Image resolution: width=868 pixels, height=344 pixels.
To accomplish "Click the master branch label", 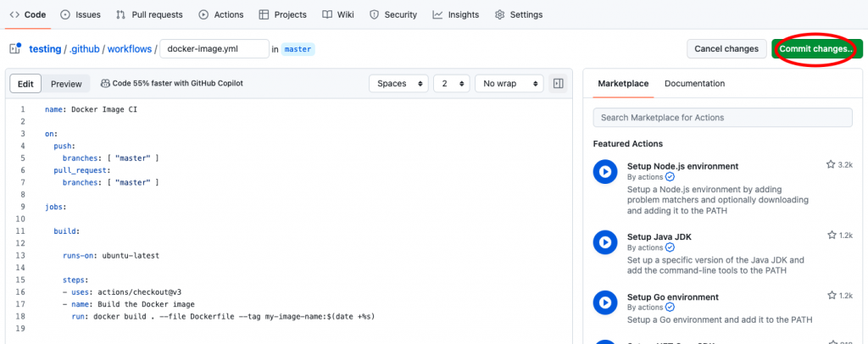I will click(298, 48).
